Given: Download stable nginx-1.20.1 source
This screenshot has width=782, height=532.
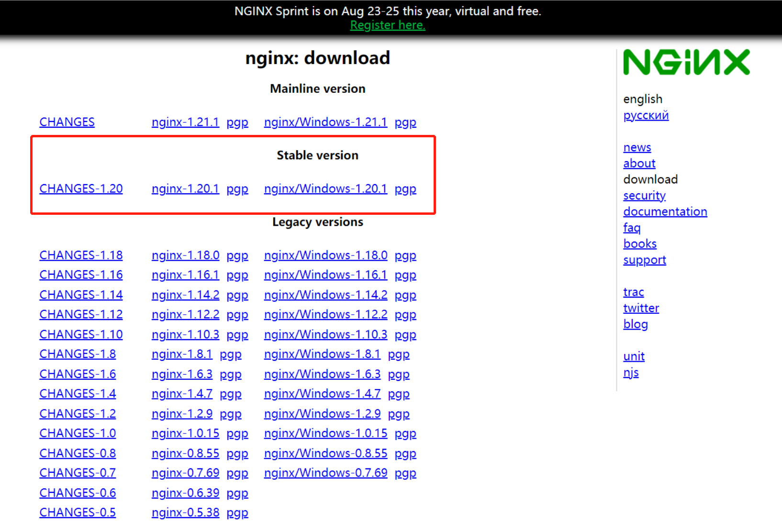Looking at the screenshot, I should click(185, 188).
